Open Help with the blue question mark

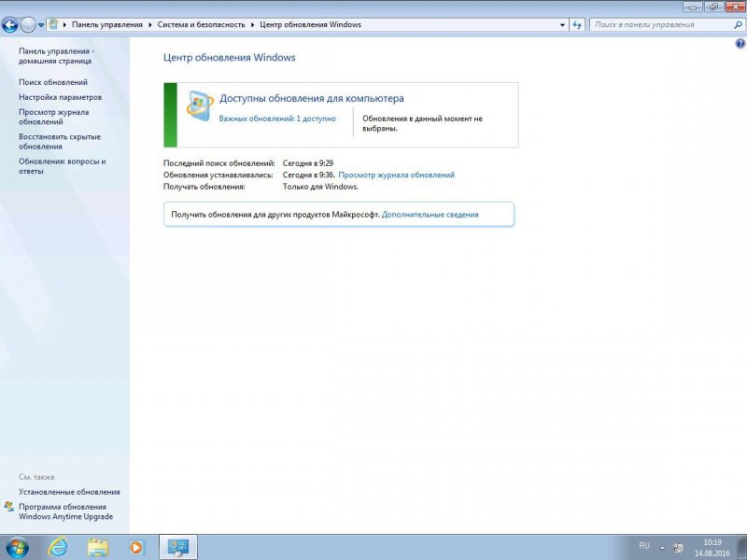pyautogui.click(x=740, y=44)
